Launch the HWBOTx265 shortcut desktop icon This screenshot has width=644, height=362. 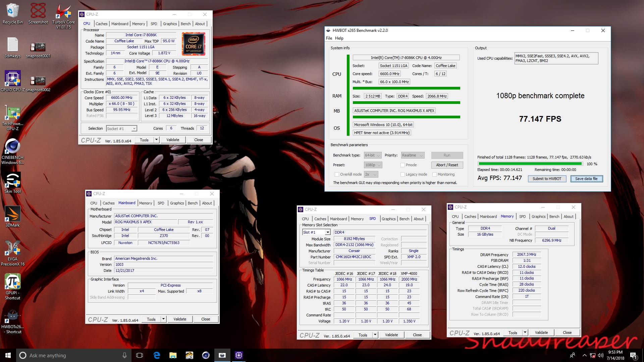(13, 321)
